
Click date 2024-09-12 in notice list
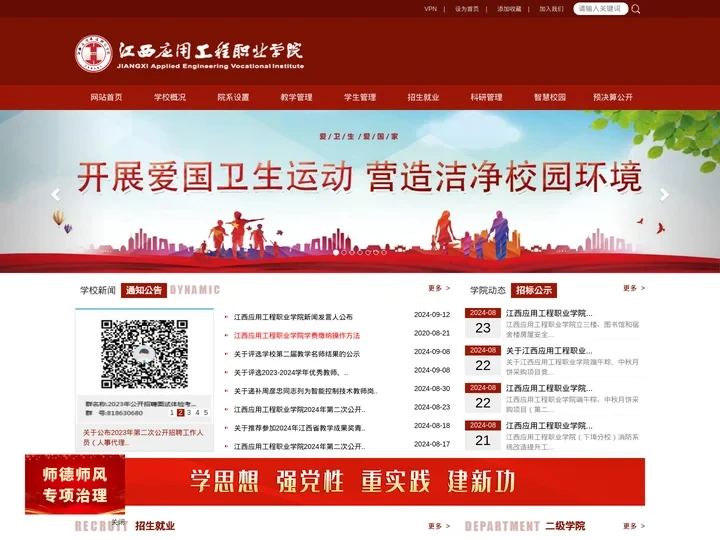point(432,315)
